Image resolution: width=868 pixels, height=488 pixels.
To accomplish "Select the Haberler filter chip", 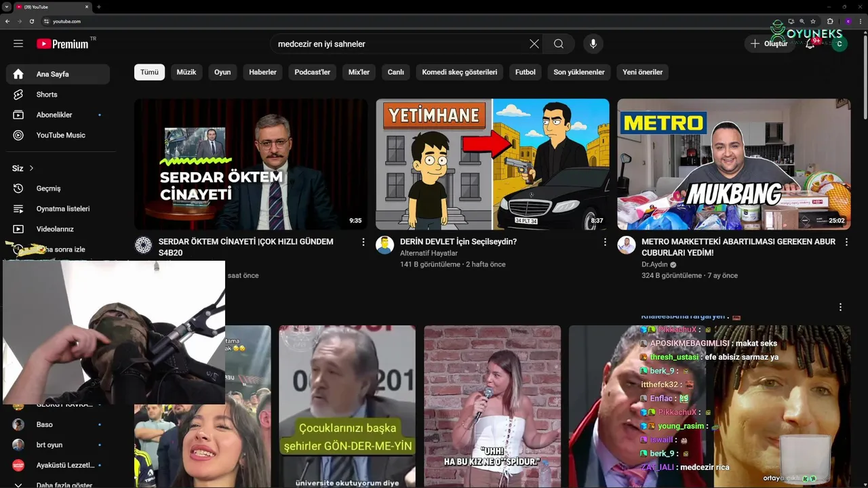I will [x=262, y=72].
